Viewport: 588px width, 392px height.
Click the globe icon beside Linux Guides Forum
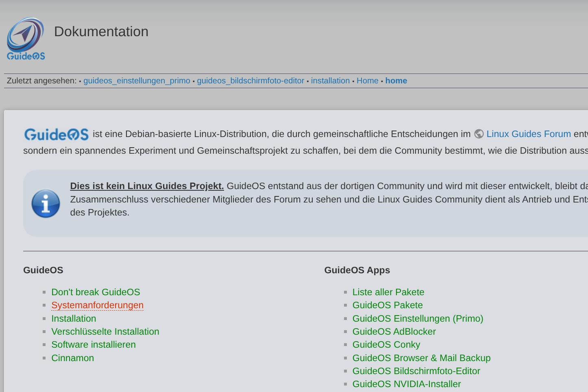pyautogui.click(x=479, y=134)
